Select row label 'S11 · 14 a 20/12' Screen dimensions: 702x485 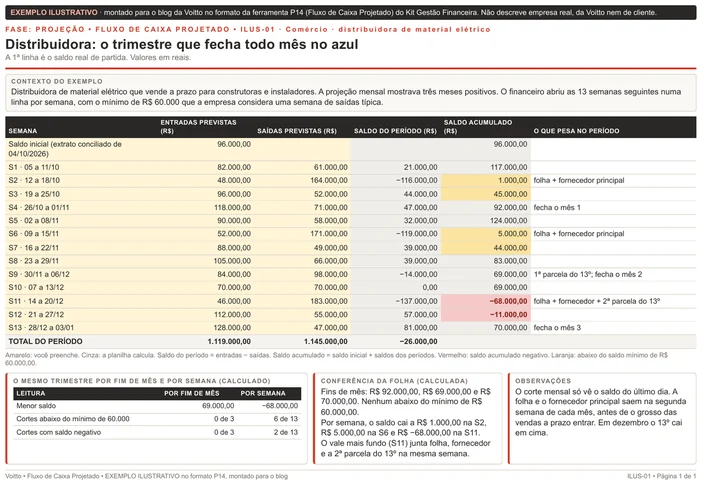point(36,301)
